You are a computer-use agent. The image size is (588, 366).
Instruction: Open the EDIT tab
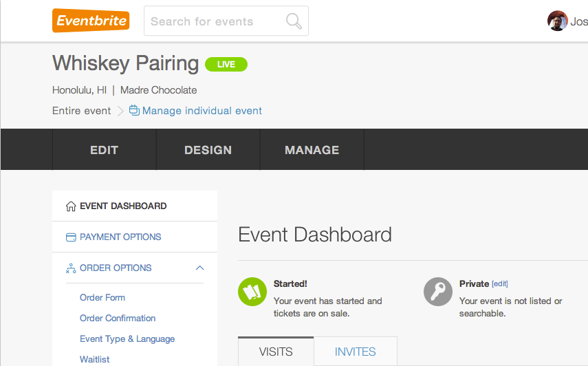[x=105, y=149]
